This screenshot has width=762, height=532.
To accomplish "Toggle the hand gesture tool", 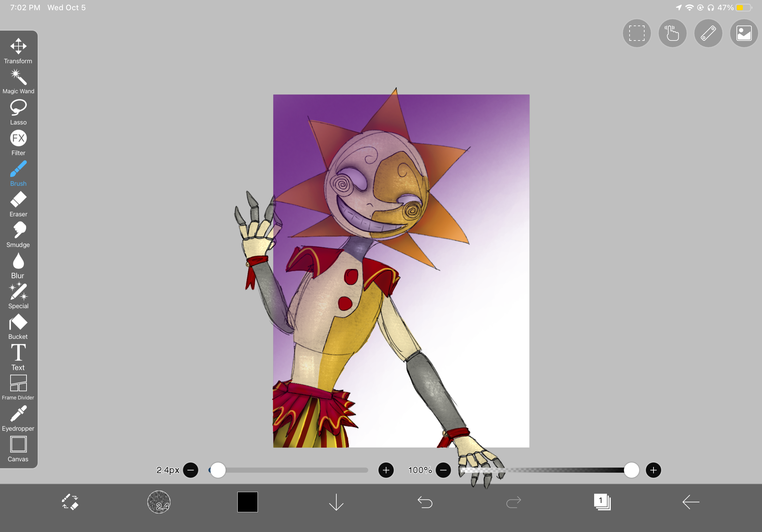I will (x=672, y=33).
